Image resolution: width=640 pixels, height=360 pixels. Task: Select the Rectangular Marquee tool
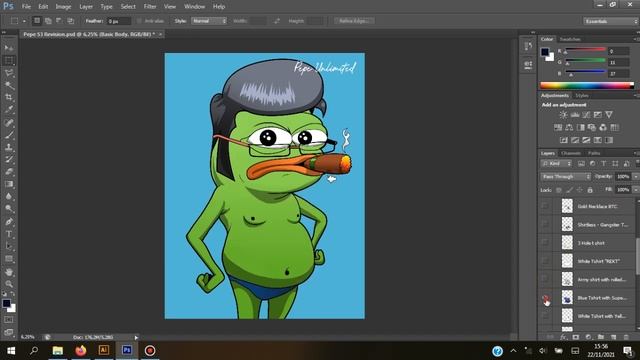(x=9, y=60)
